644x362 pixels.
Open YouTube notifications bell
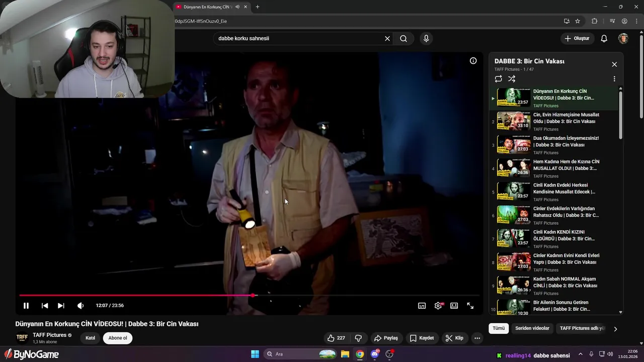pos(604,38)
